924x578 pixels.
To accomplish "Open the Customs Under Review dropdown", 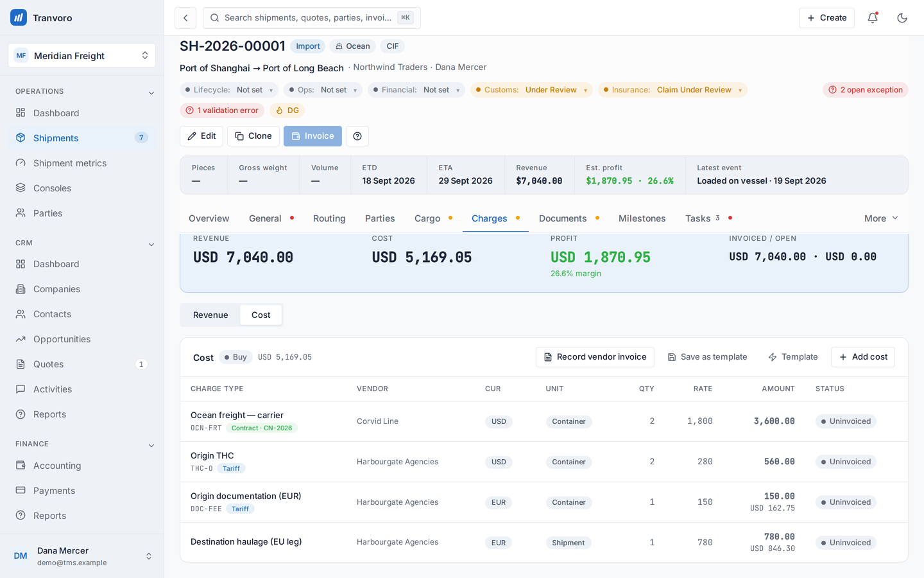I will pos(532,90).
